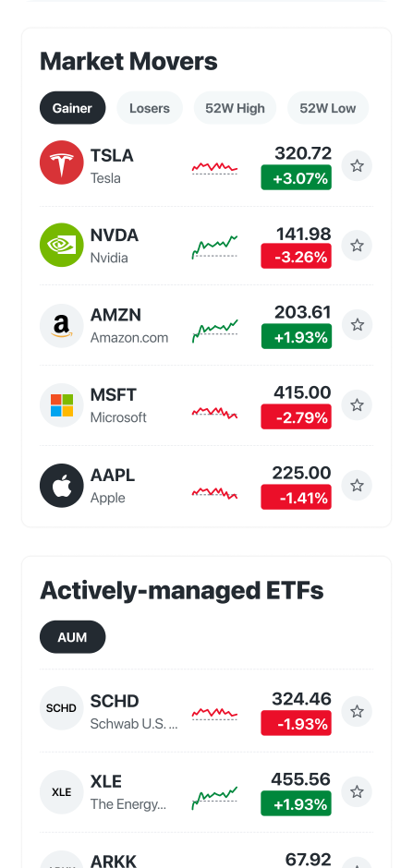Image resolution: width=413 pixels, height=868 pixels.
Task: Select the XLE circular ticker icon
Action: (62, 792)
